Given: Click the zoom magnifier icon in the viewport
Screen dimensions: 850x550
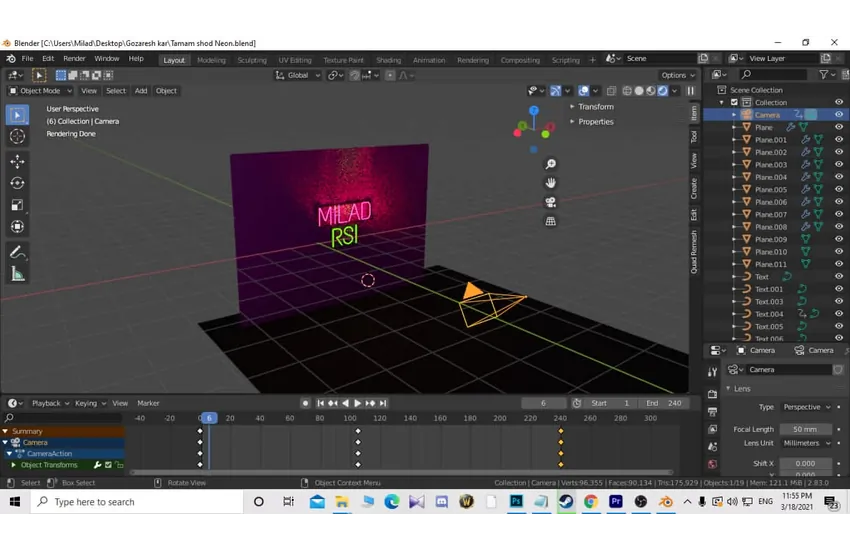Looking at the screenshot, I should [550, 164].
